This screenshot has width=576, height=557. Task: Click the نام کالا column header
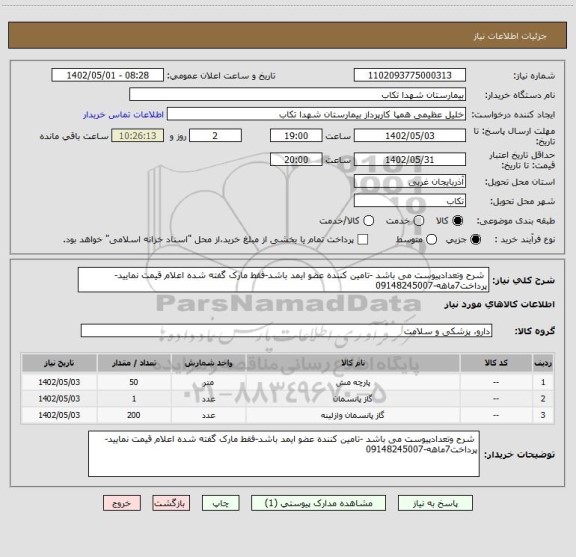tap(353, 363)
